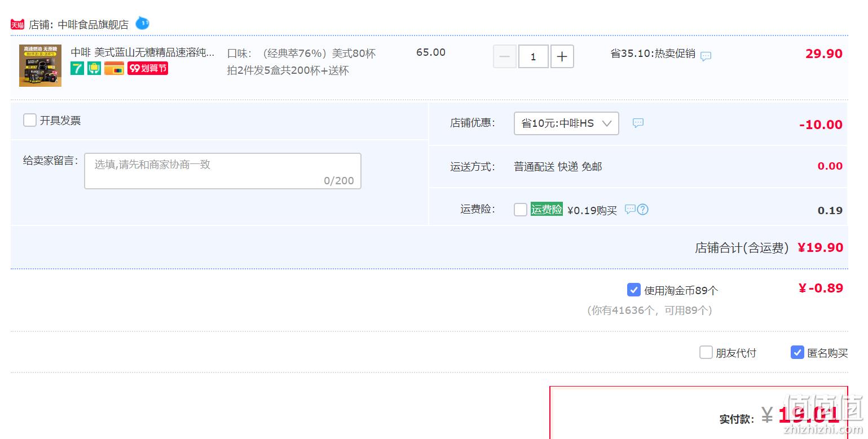Click the Tmall logo icon beside store name
This screenshot has width=868, height=439.
[x=17, y=24]
